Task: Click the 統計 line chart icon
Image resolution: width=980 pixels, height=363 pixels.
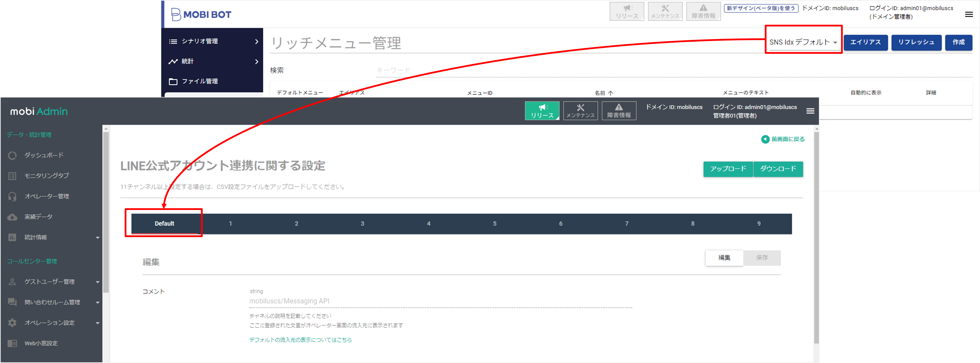Action: pyautogui.click(x=173, y=61)
